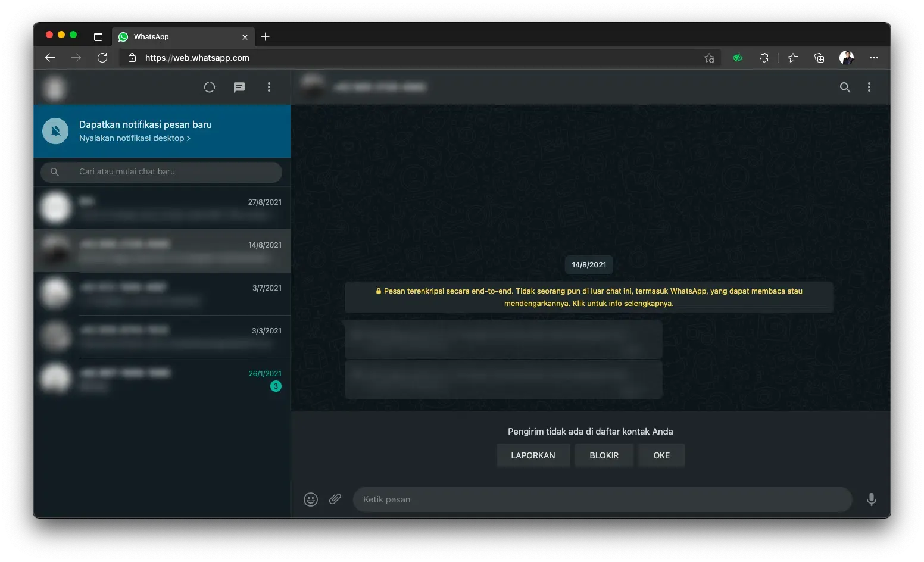Viewport: 924px width, 562px height.
Task: Open the chat header three-dot menu
Action: (869, 88)
